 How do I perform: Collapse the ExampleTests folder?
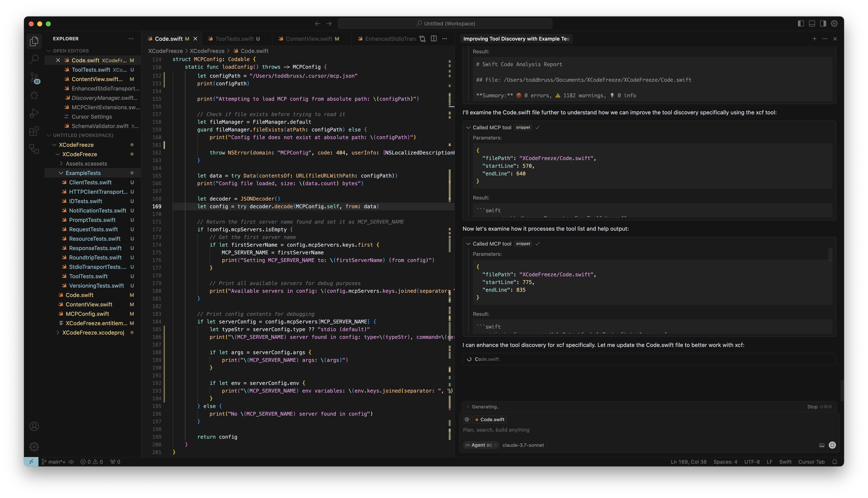(x=61, y=173)
